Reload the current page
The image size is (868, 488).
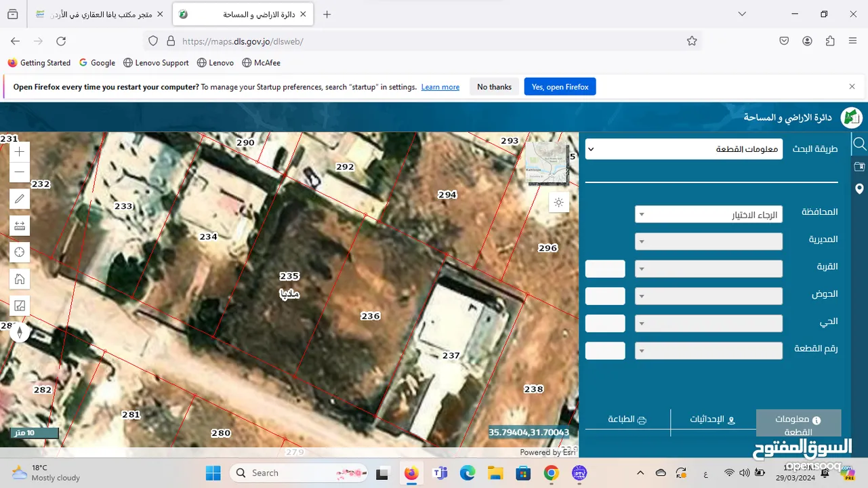(61, 41)
